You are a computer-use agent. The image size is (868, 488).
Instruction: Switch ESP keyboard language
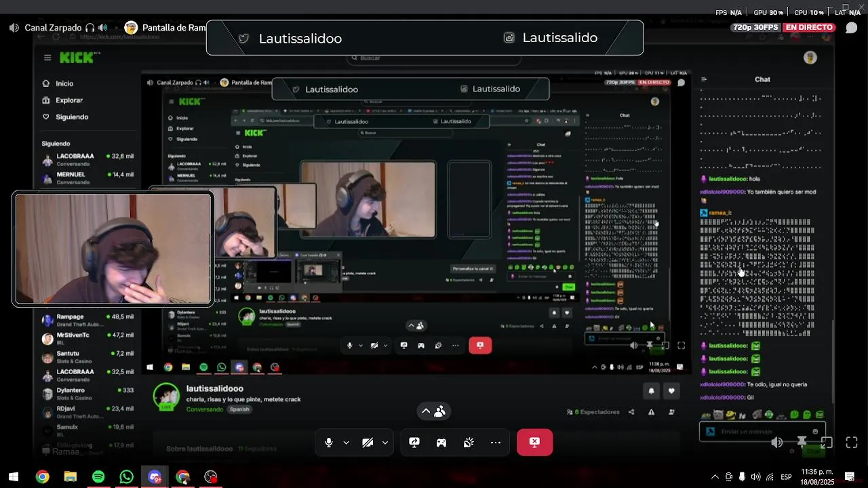click(x=786, y=477)
